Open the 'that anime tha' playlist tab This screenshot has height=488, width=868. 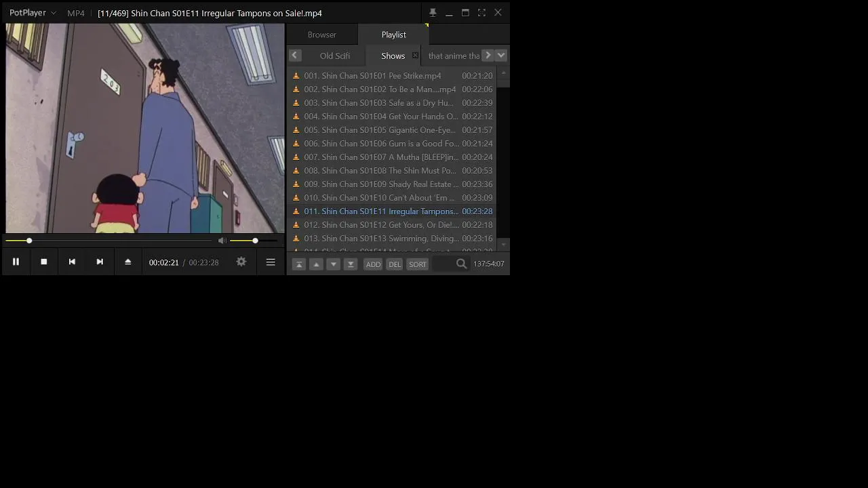[454, 56]
